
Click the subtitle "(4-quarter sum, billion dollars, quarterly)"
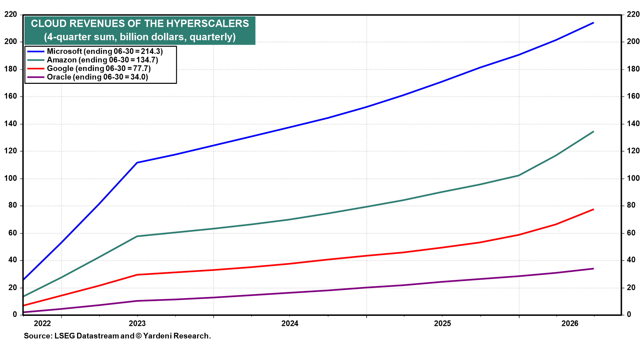tap(140, 37)
